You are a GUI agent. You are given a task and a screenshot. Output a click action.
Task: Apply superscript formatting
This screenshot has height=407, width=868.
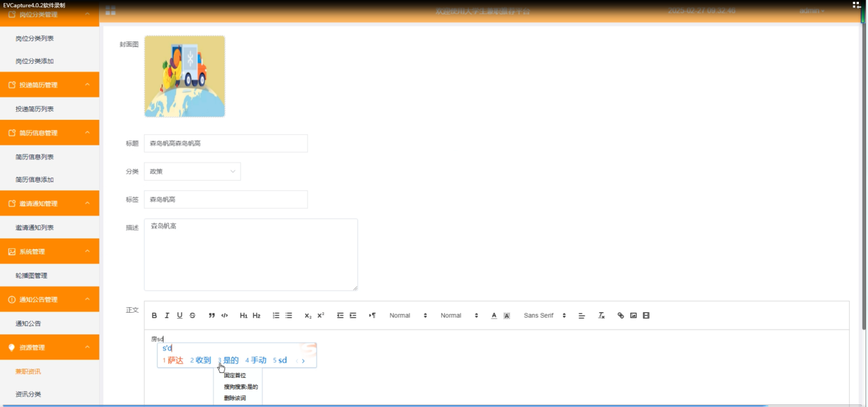click(x=321, y=316)
